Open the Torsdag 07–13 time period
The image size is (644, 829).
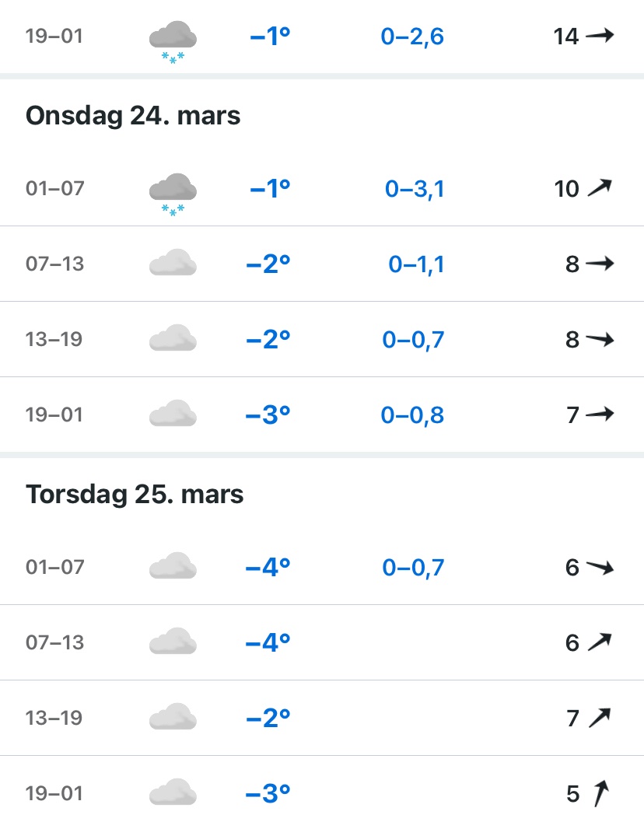point(54,642)
